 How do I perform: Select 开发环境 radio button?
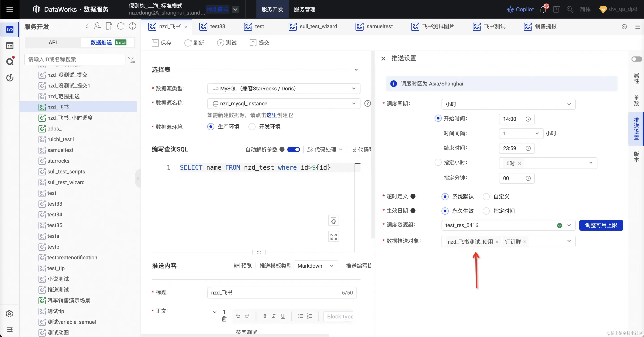click(252, 127)
